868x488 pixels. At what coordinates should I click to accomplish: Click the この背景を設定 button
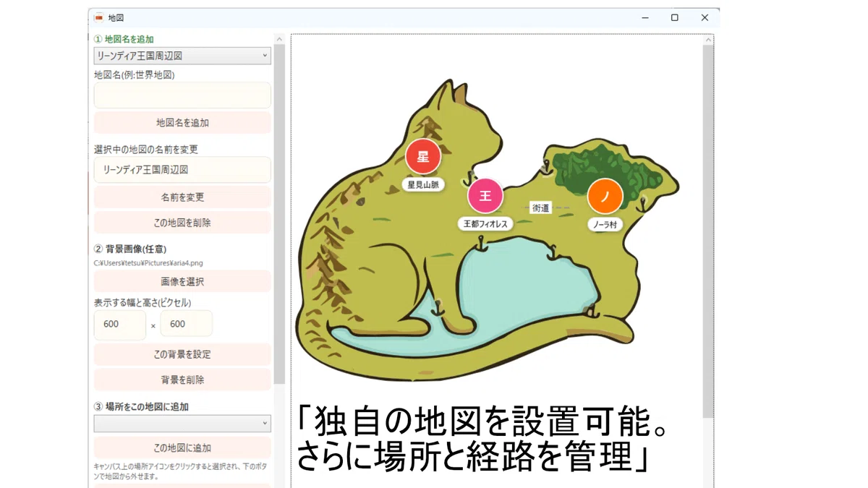pos(182,354)
